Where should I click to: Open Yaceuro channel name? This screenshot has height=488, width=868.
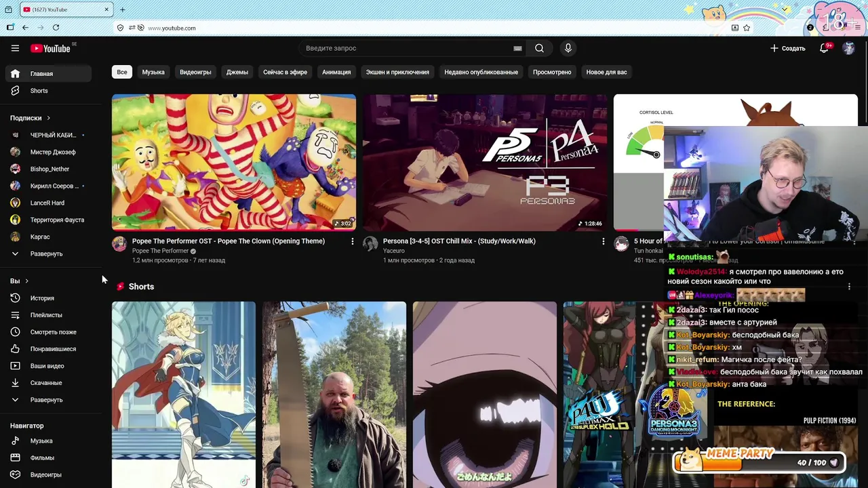[394, 251]
